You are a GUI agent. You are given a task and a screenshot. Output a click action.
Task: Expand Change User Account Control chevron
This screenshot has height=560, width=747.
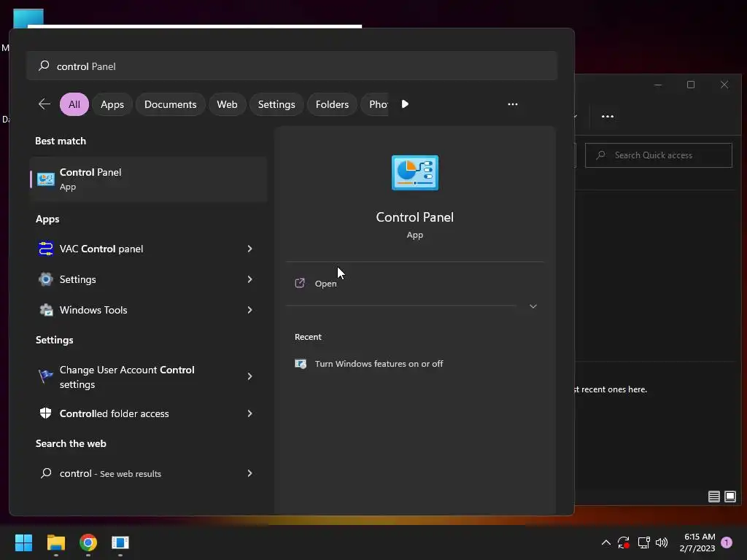pyautogui.click(x=249, y=376)
